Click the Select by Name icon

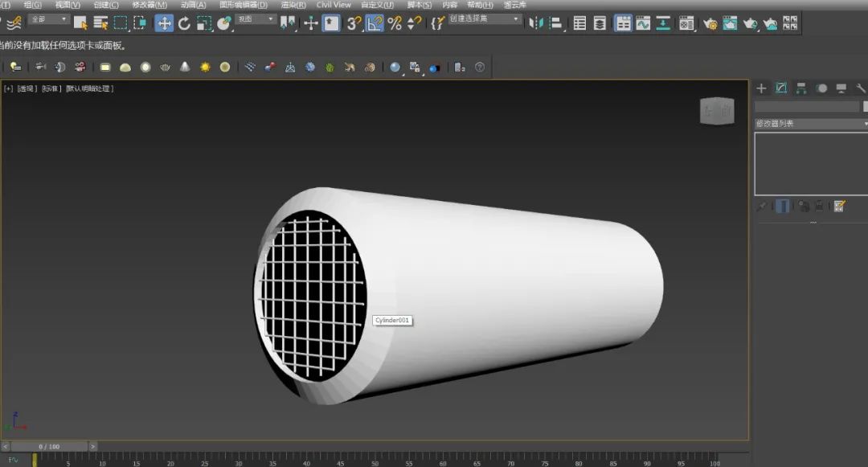pyautogui.click(x=100, y=23)
